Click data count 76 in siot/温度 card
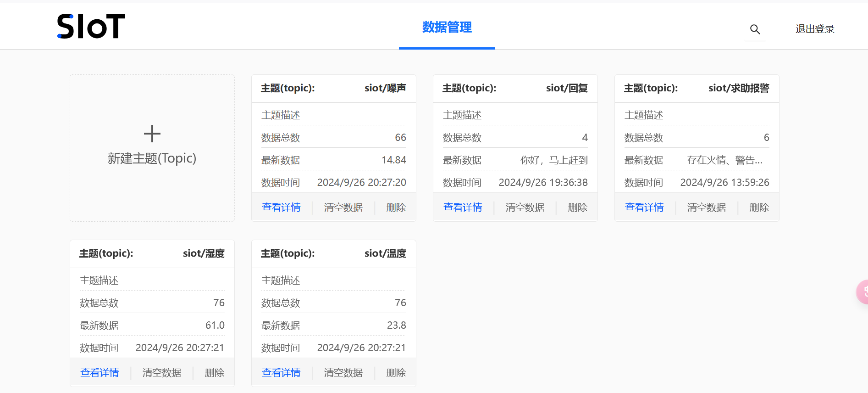 401,303
